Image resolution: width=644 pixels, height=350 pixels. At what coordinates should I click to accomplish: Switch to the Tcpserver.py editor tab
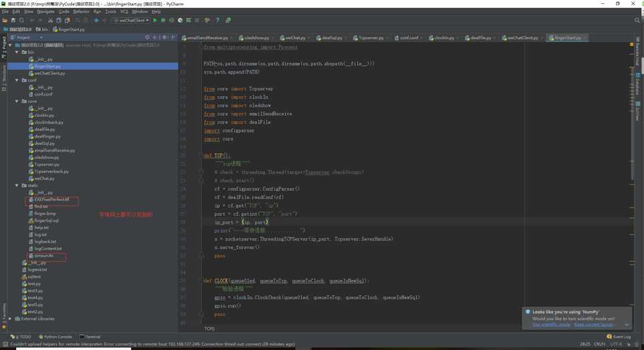371,38
